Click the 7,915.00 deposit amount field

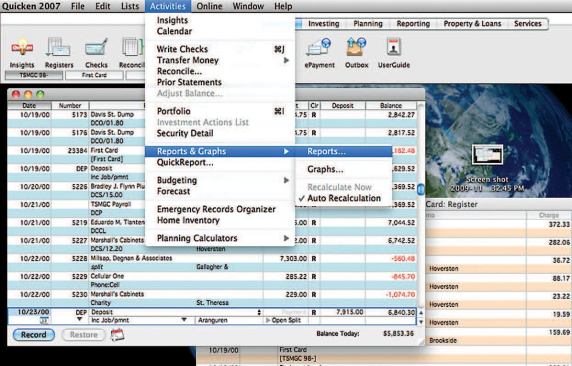point(343,312)
